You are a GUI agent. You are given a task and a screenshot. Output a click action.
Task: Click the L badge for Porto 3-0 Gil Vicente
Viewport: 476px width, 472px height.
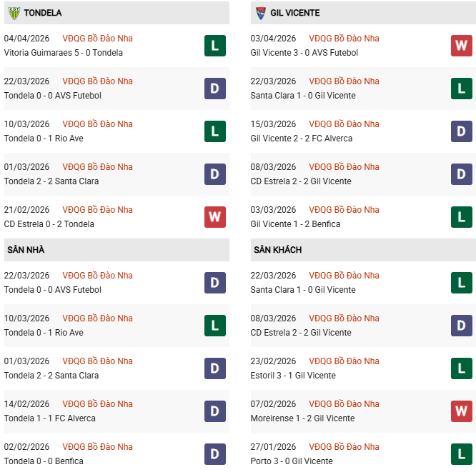click(461, 454)
